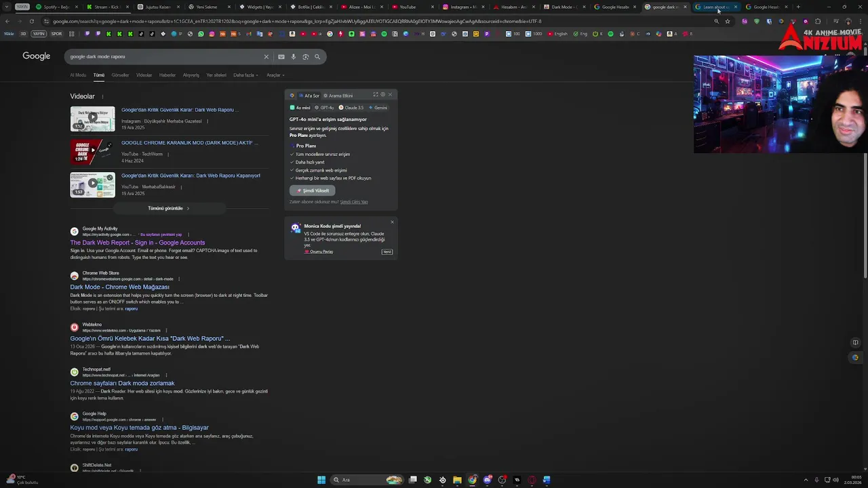The image size is (868, 488).
Task: Open a new browser tab
Action: 798,7
